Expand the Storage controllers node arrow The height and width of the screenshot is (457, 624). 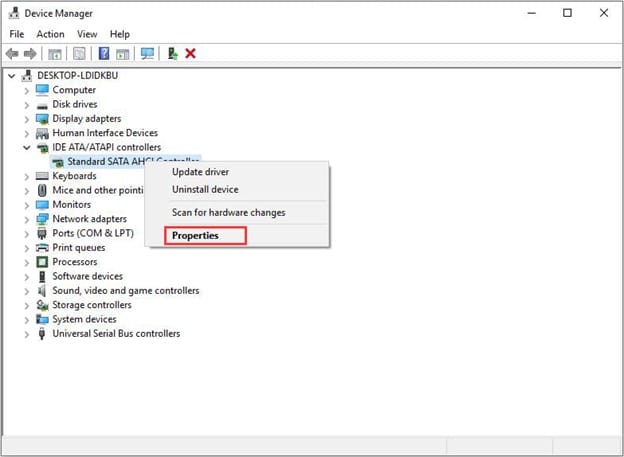tap(27, 305)
